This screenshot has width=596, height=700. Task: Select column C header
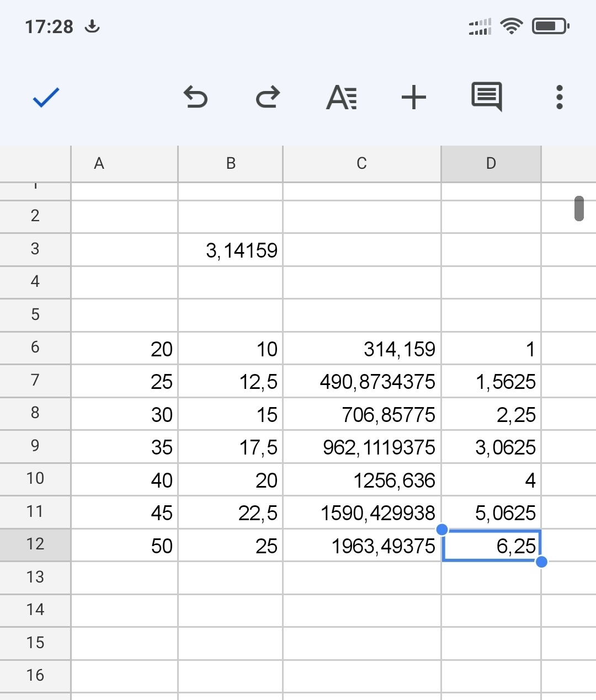point(361,163)
